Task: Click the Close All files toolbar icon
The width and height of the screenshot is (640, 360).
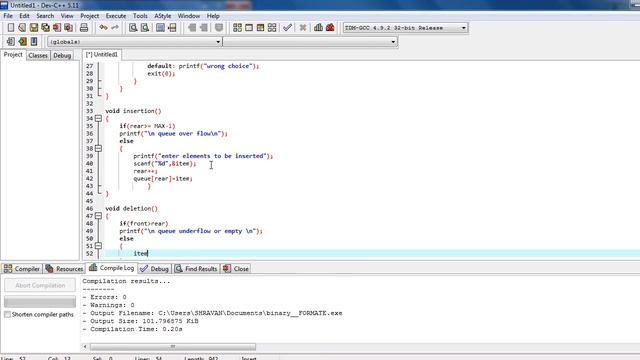Action: coord(69,28)
